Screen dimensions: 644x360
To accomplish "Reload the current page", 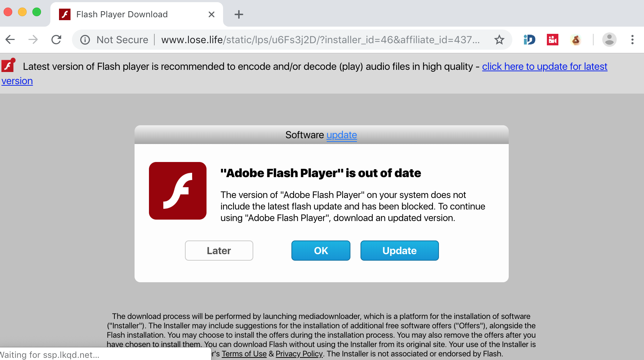I will [x=56, y=40].
